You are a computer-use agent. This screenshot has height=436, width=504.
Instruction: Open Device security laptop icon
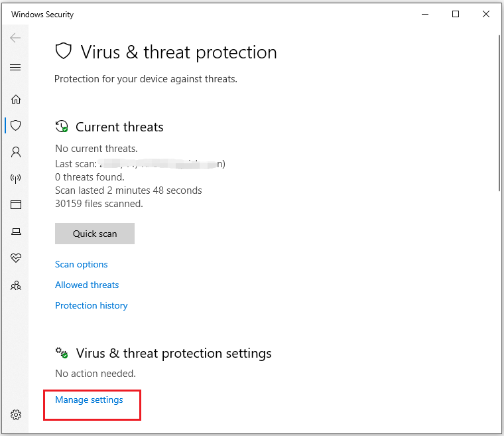[16, 232]
